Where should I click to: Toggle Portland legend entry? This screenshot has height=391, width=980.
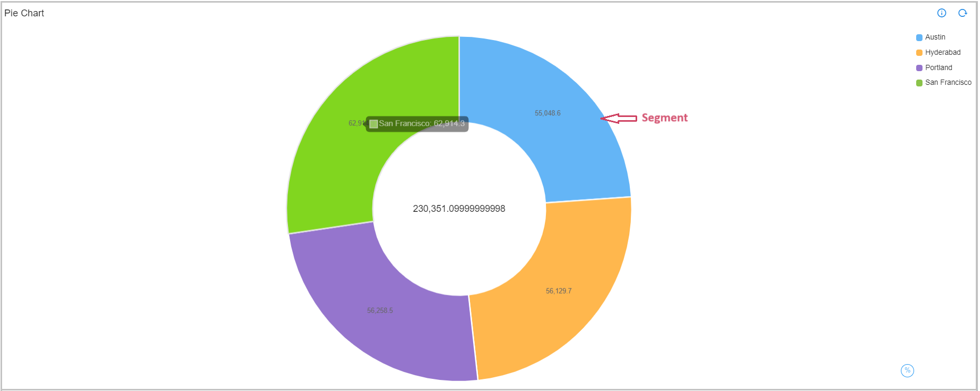pyautogui.click(x=934, y=68)
